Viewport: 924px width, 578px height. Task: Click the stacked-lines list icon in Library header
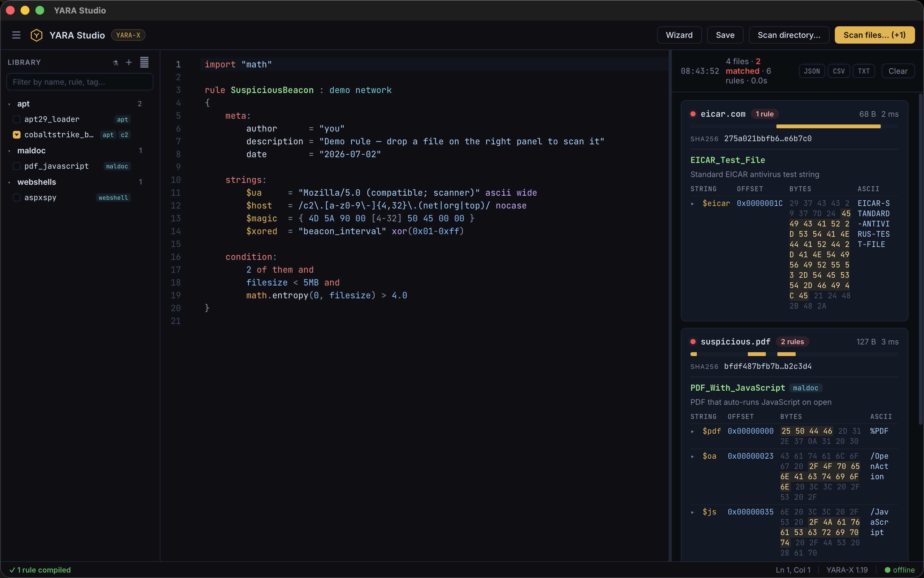coord(144,62)
